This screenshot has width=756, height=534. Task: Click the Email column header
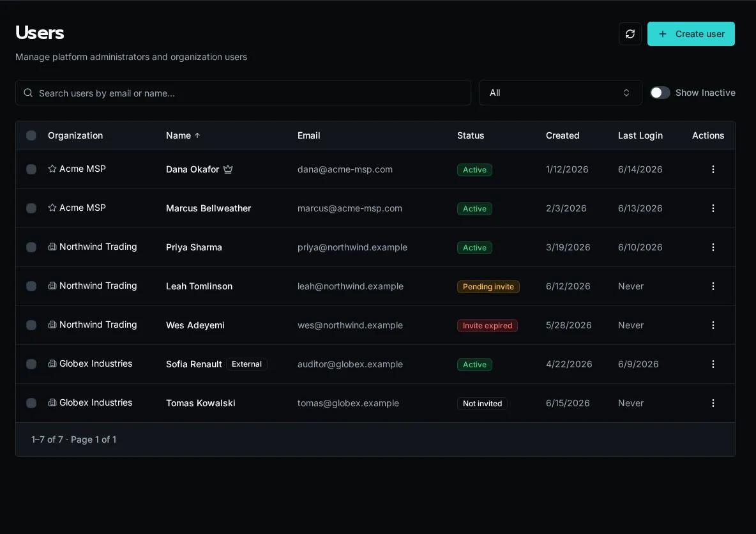click(x=308, y=135)
